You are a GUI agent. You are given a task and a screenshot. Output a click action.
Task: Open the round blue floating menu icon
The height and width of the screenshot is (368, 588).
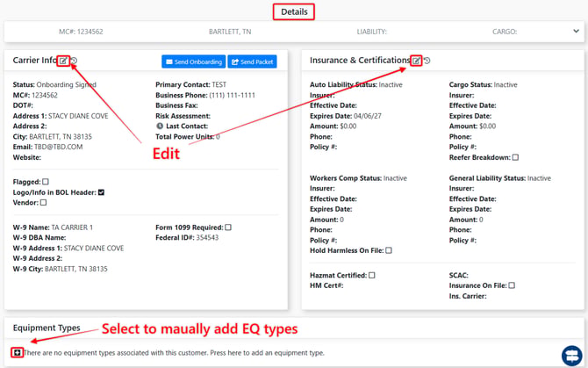click(x=572, y=355)
